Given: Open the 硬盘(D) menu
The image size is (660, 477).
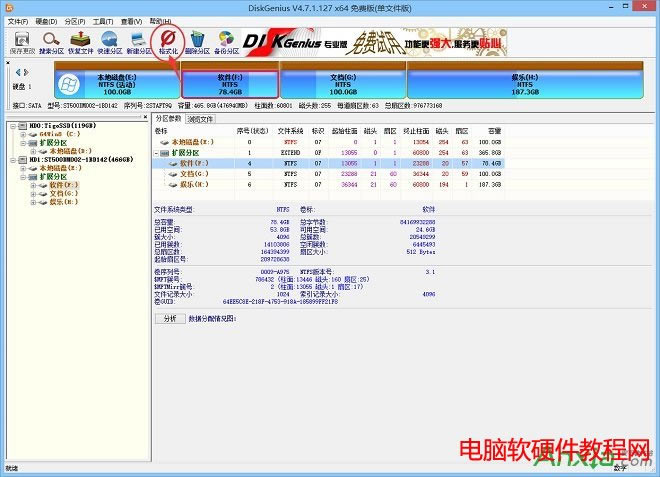Looking at the screenshot, I should (46, 21).
